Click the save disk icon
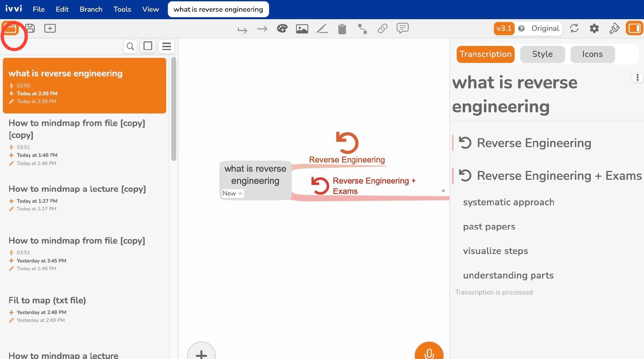The width and height of the screenshot is (644, 359). click(30, 28)
